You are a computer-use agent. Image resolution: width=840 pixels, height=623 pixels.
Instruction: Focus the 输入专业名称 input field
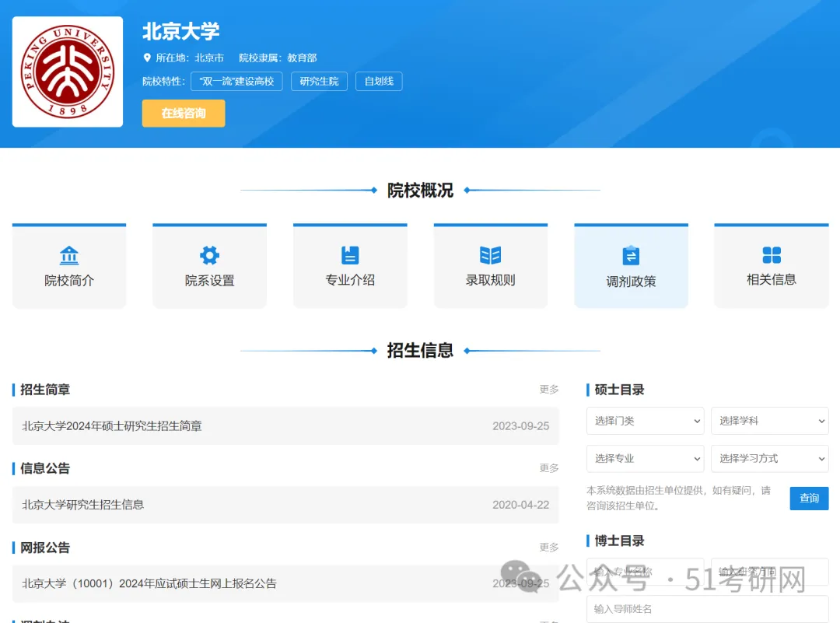click(645, 572)
